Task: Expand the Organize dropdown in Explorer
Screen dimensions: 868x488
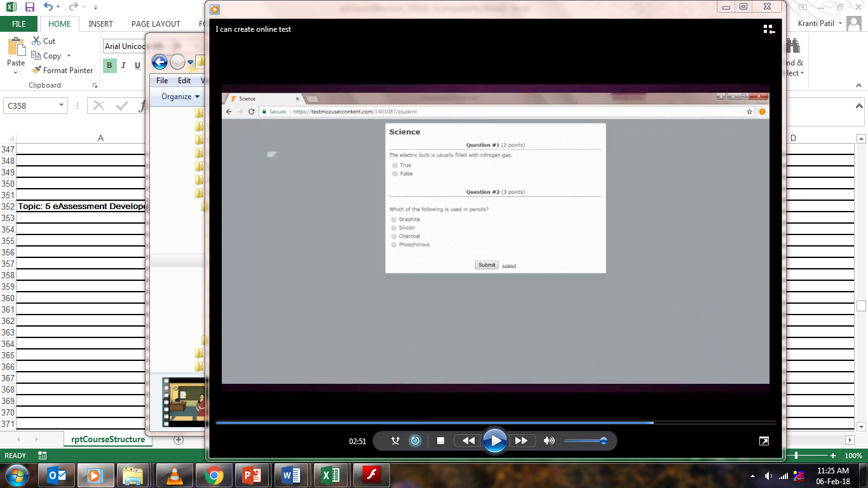Action: point(180,97)
